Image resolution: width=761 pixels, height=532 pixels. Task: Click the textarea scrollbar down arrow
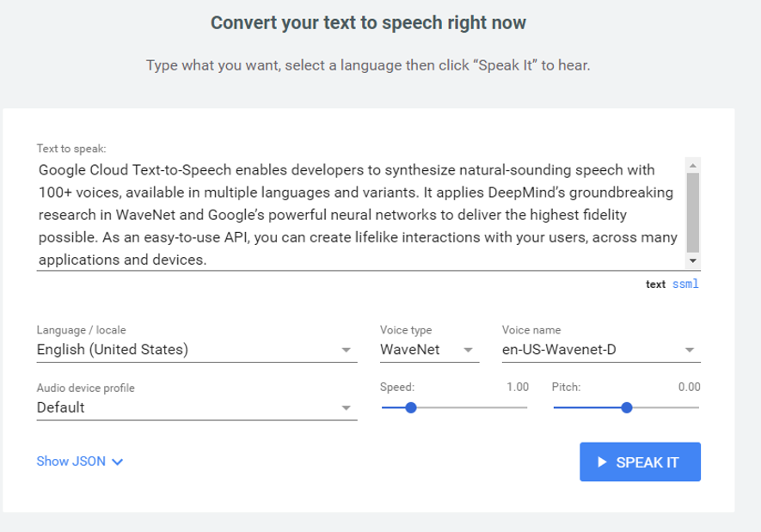point(692,260)
